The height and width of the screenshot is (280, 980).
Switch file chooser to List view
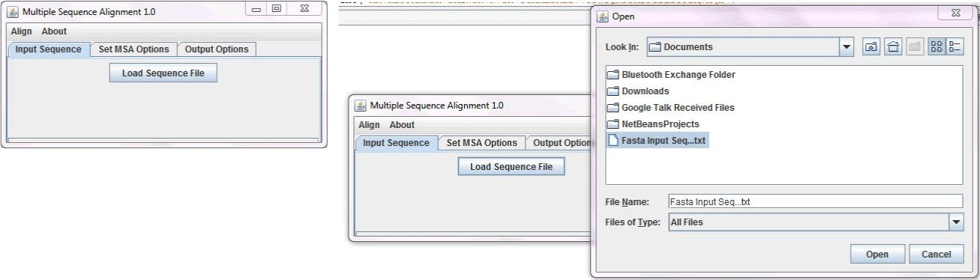coord(937,47)
